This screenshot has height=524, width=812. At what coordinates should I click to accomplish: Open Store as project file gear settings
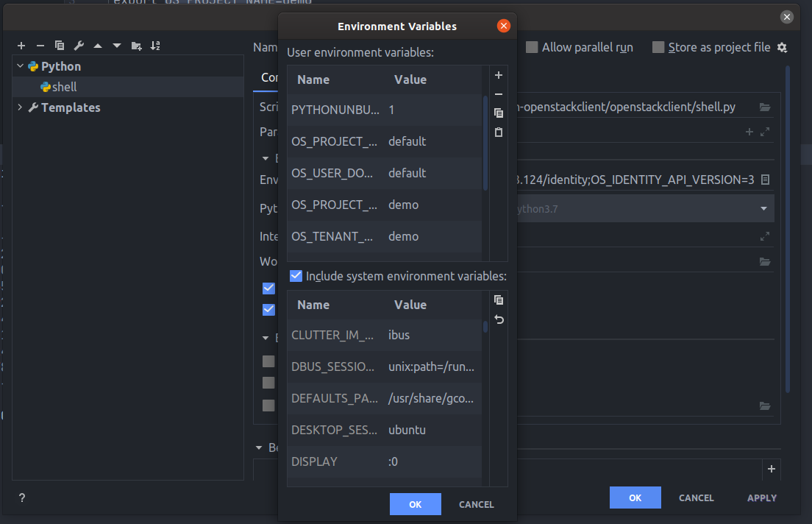[x=782, y=48]
